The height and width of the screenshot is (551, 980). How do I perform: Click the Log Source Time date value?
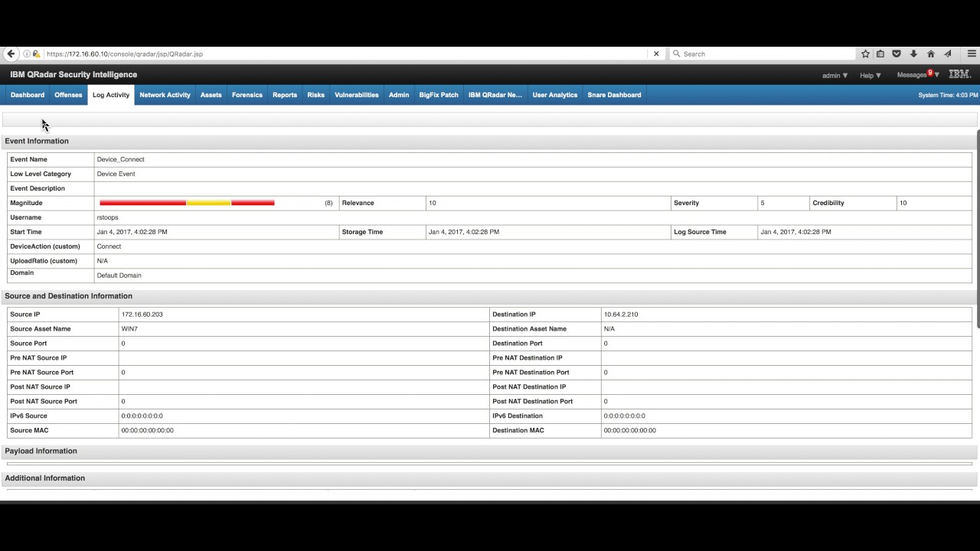click(x=795, y=232)
